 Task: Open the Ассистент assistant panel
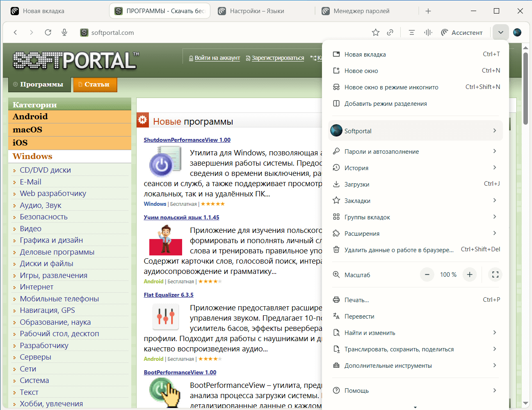point(462,32)
